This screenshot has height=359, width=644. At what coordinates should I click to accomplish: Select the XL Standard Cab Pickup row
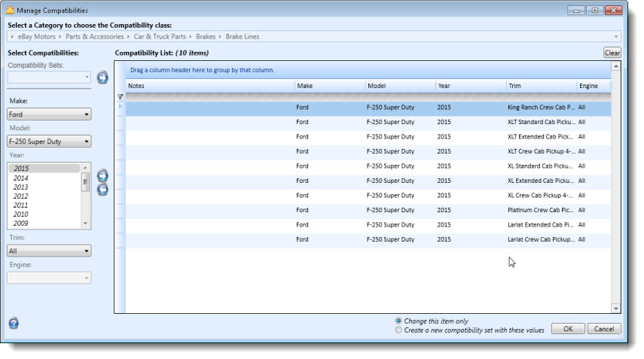[x=368, y=166]
